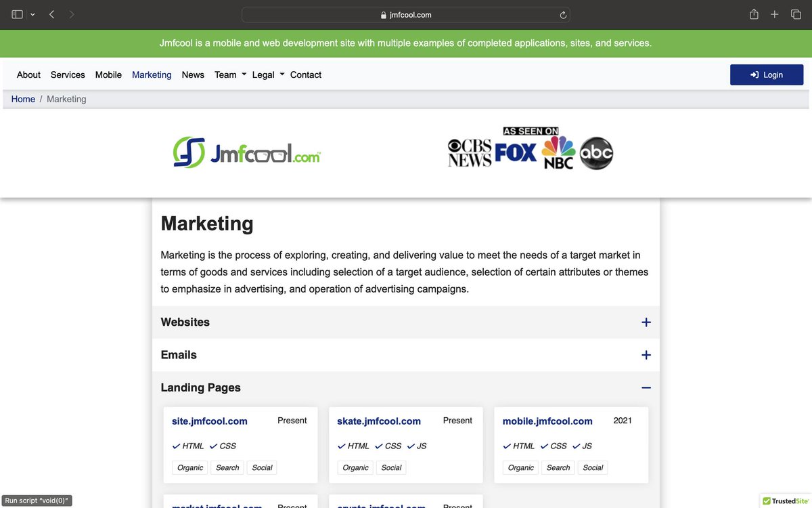812x508 pixels.
Task: Open the Share icon in toolbar
Action: pos(754,14)
